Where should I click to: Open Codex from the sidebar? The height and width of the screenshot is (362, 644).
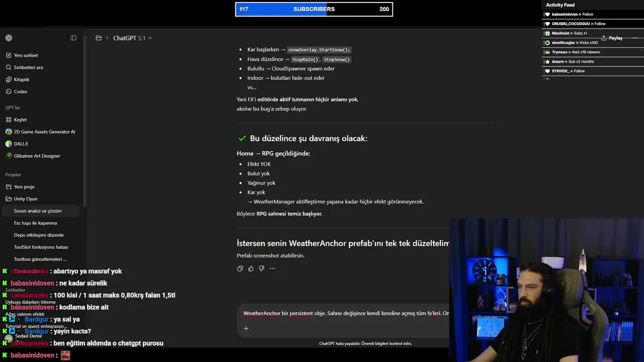(21, 92)
